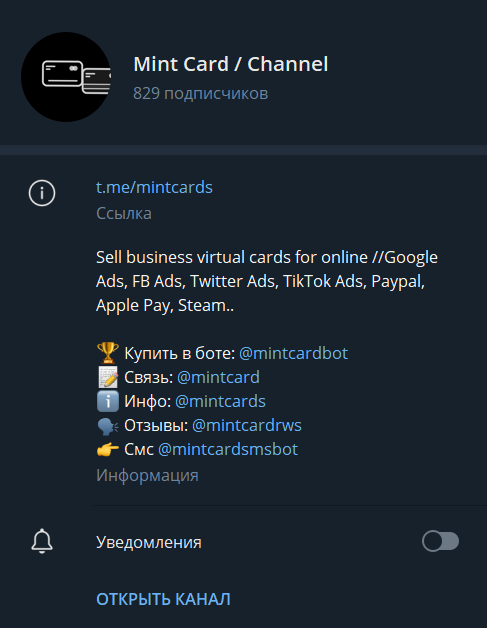Open the @mintcards info link
487x628 pixels.
[220, 401]
